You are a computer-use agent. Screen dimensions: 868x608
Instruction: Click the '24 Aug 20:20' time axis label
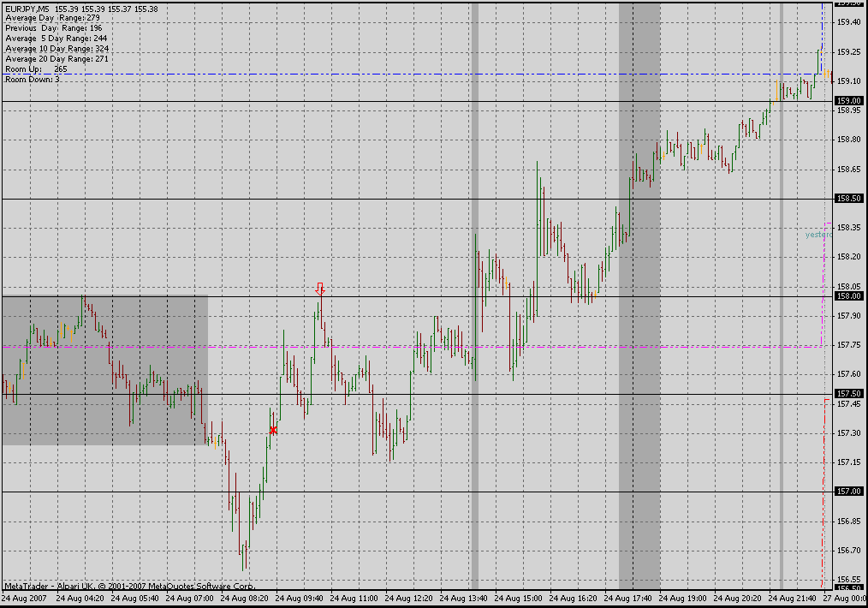[x=737, y=599]
